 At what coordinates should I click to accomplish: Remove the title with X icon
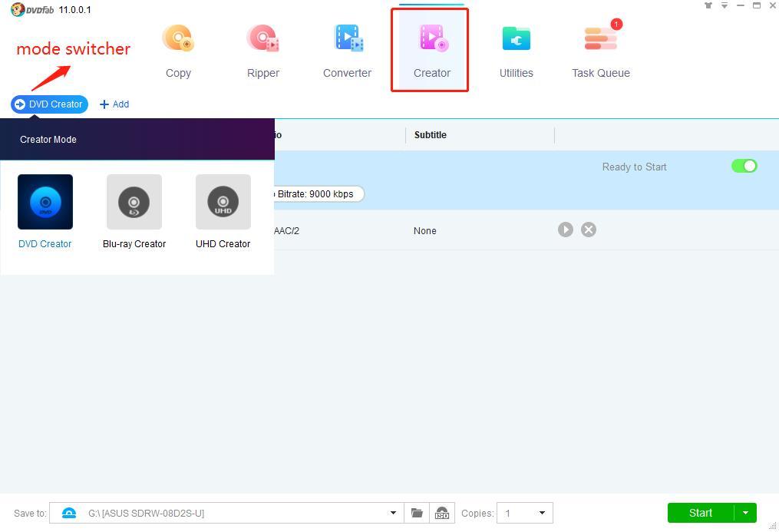[589, 230]
